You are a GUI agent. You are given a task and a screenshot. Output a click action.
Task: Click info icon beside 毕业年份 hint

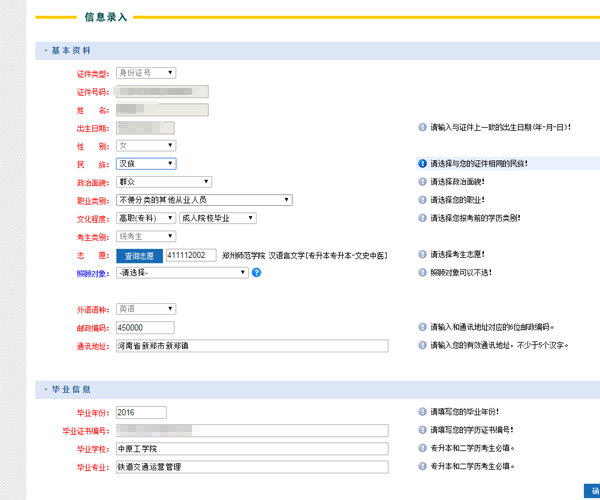[422, 411]
